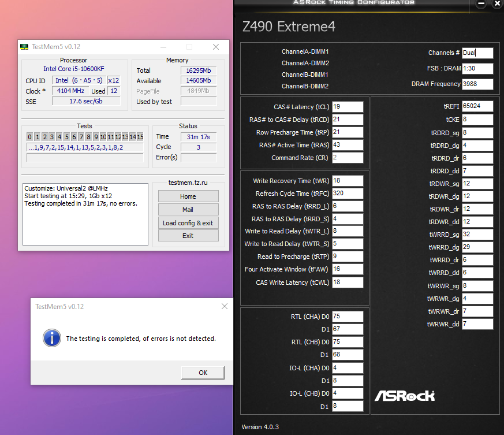Click the Exit button in TestMem5

tap(188, 236)
